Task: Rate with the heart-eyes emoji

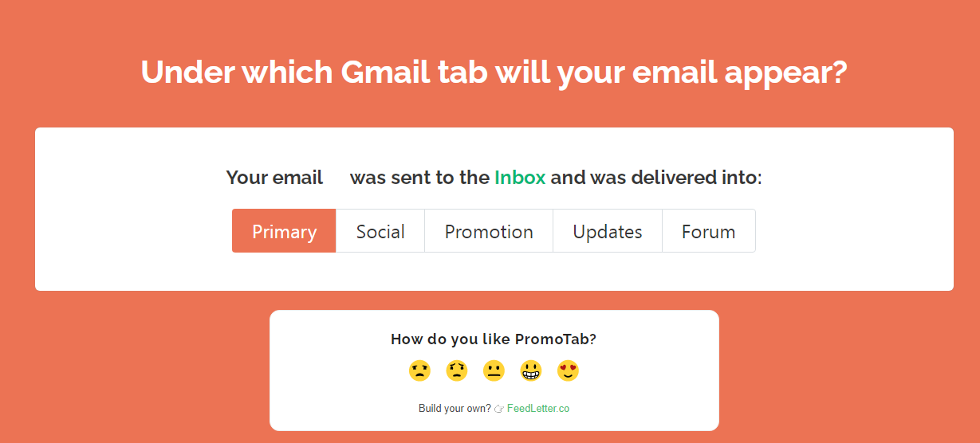Action: tap(568, 370)
